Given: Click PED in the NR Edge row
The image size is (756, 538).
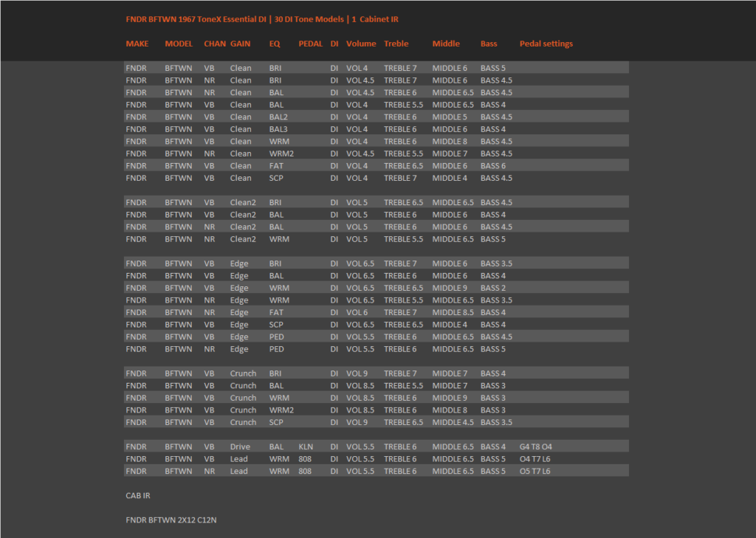Looking at the screenshot, I should [x=276, y=349].
